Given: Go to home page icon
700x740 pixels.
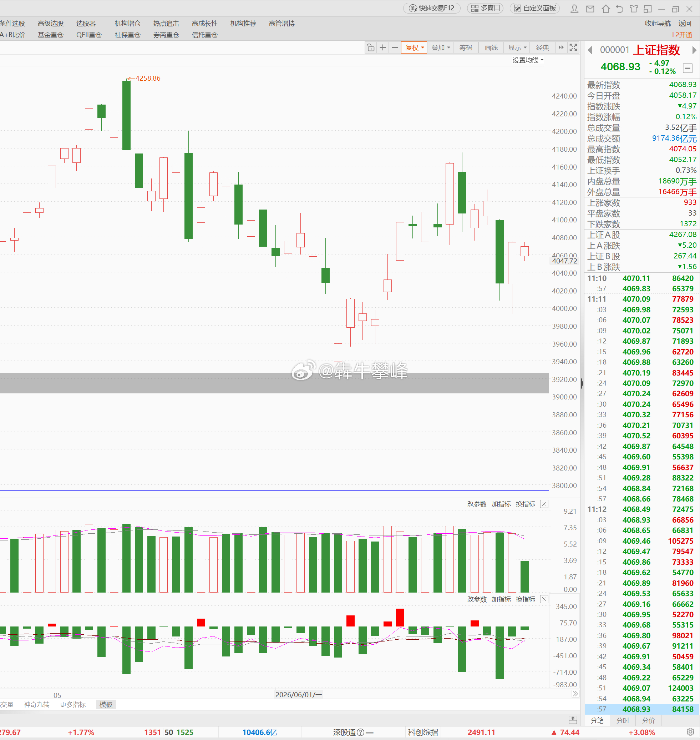Looking at the screenshot, I should (x=605, y=9).
